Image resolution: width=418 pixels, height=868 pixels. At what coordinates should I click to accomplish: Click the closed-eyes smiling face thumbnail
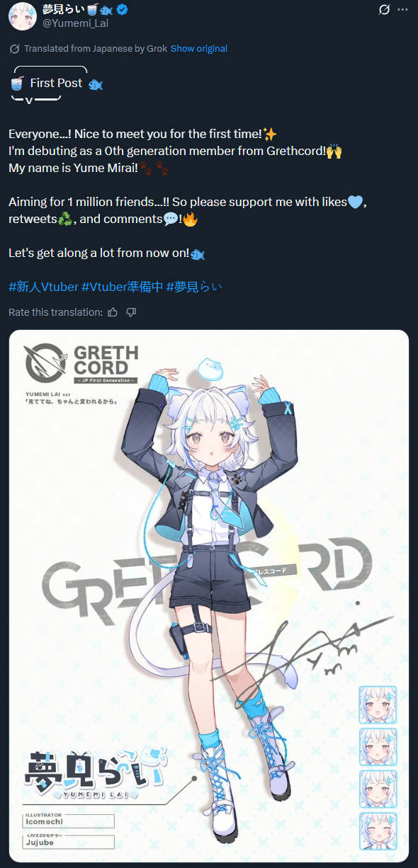378,831
